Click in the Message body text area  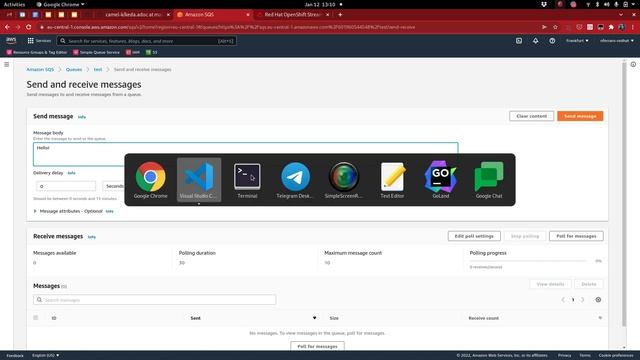(246, 154)
